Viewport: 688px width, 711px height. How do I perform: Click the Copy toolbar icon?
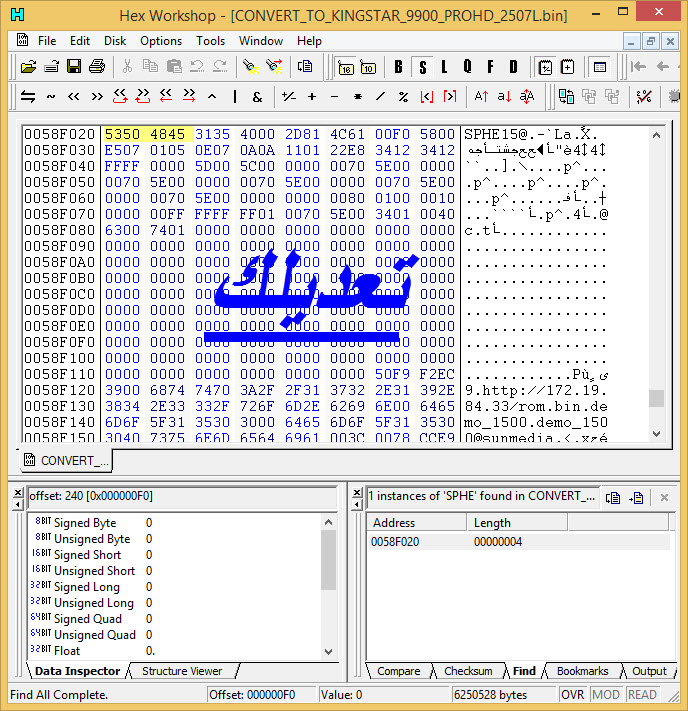[151, 67]
